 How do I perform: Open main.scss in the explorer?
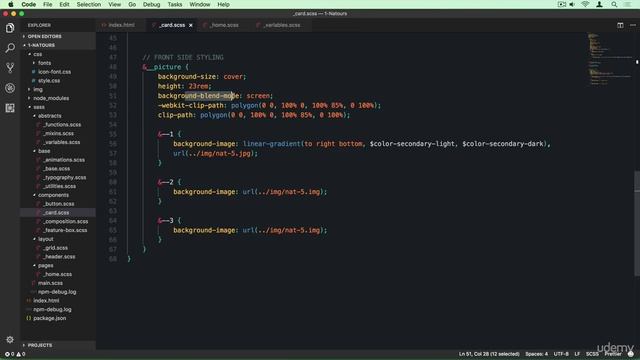pos(58,283)
